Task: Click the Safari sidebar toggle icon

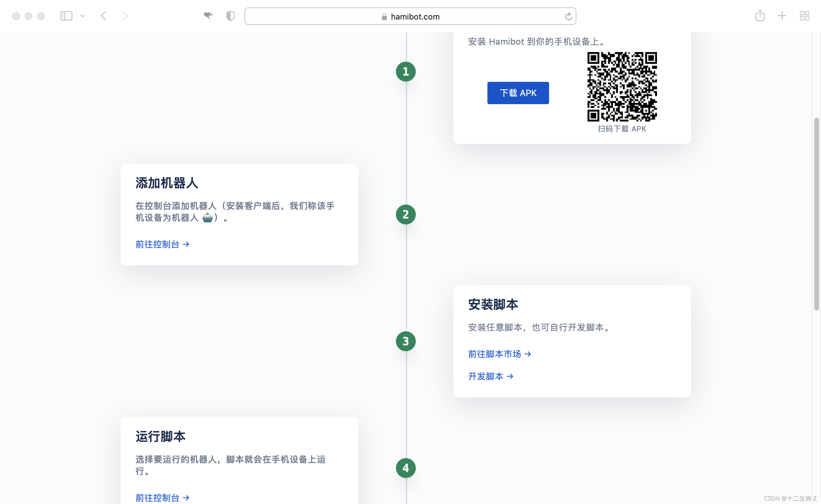Action: pyautogui.click(x=66, y=16)
